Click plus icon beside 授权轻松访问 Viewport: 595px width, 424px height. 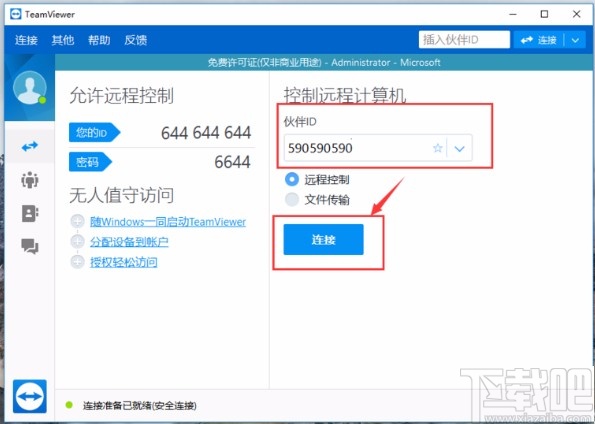coord(77,262)
